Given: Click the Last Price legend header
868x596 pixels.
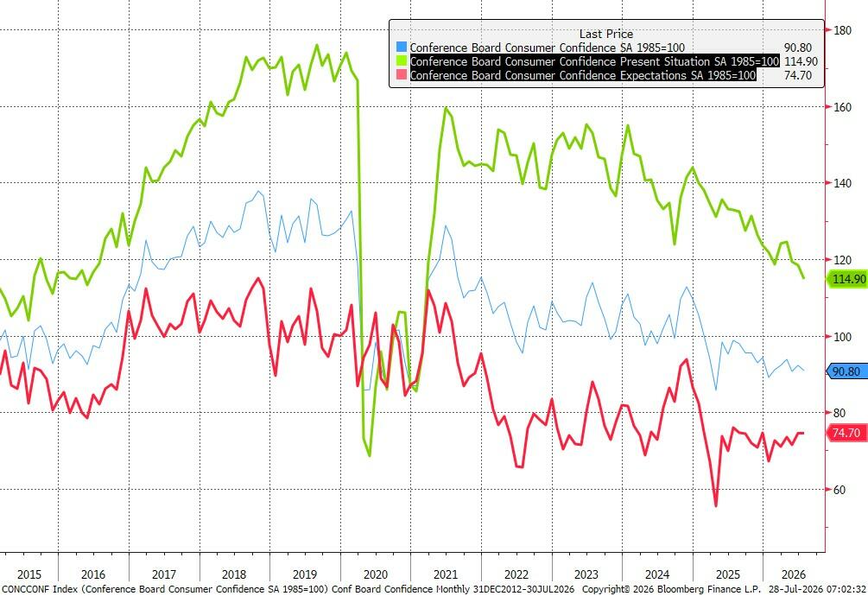Looking at the screenshot, I should pos(606,34).
